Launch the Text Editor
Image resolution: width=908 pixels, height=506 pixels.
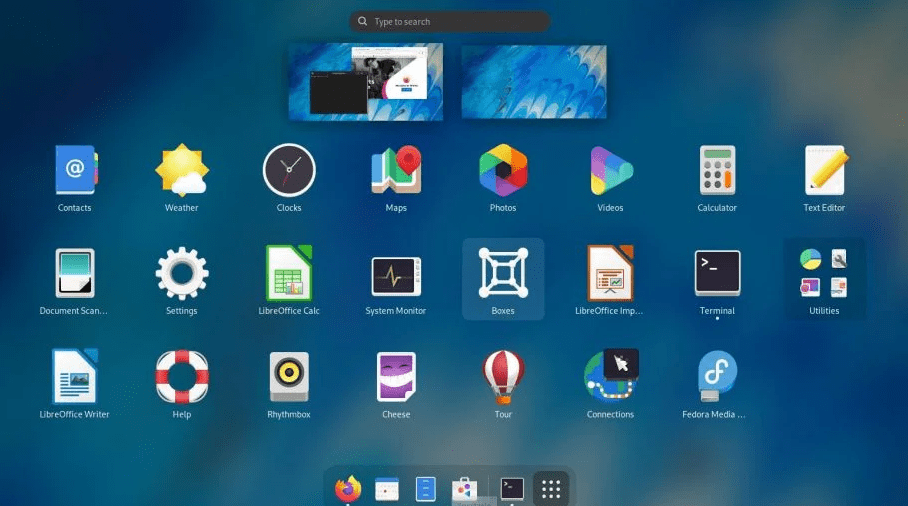click(x=825, y=178)
